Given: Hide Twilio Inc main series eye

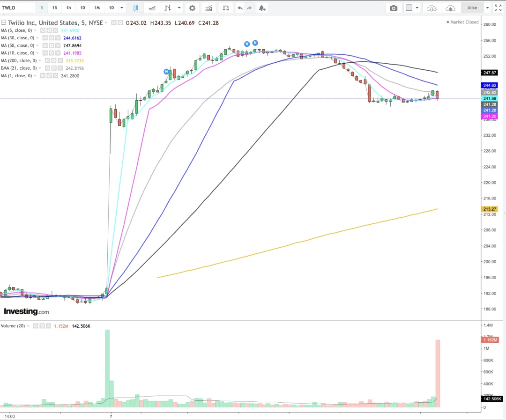Looking at the screenshot, I should point(113,23).
